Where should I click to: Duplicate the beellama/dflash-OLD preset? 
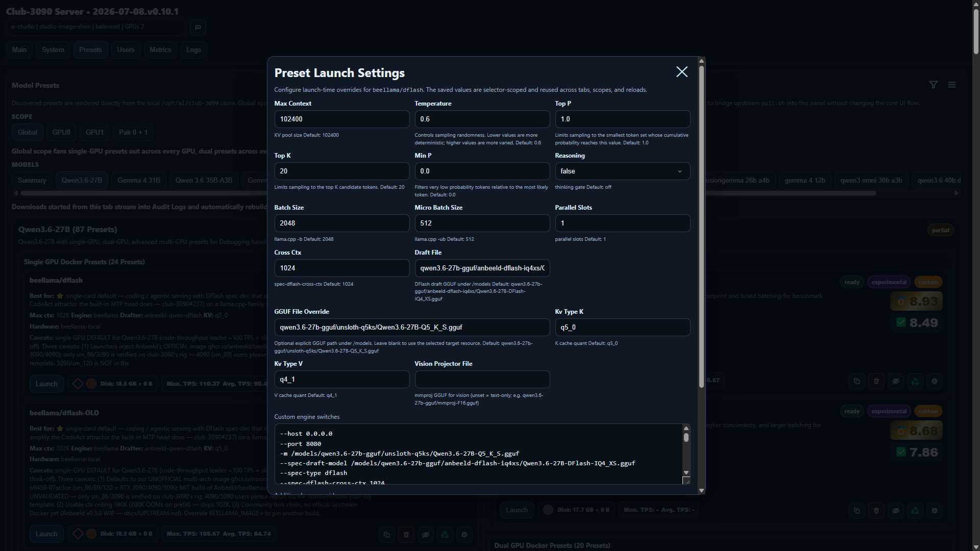(386, 534)
